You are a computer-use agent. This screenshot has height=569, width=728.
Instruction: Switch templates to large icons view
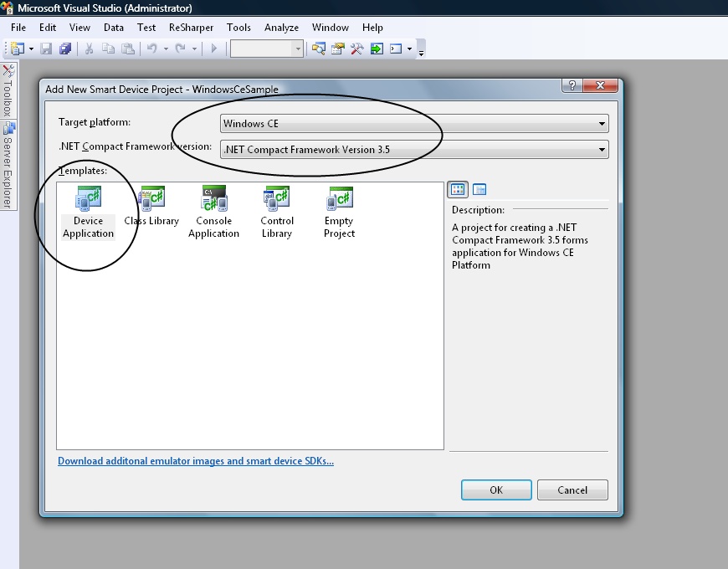click(458, 189)
